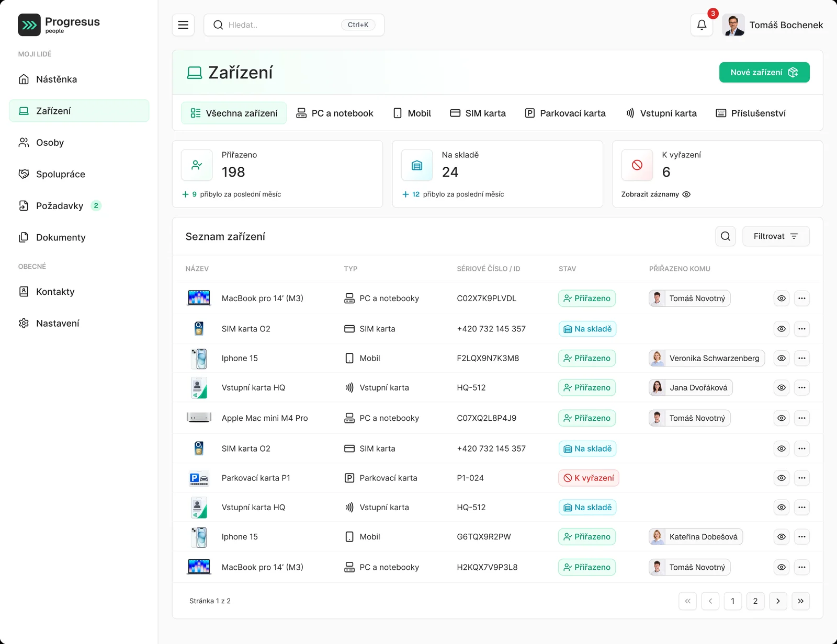The height and width of the screenshot is (644, 837).
Task: Switch to SIM karta tab
Action: [x=478, y=113]
